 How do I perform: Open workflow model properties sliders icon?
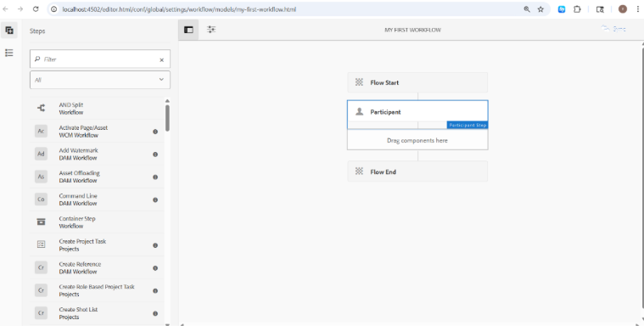pyautogui.click(x=211, y=30)
